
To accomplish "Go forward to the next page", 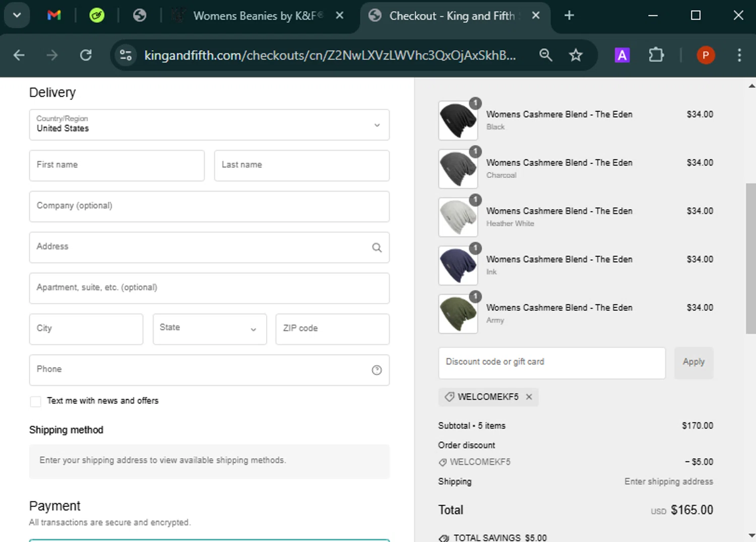I will pos(52,55).
